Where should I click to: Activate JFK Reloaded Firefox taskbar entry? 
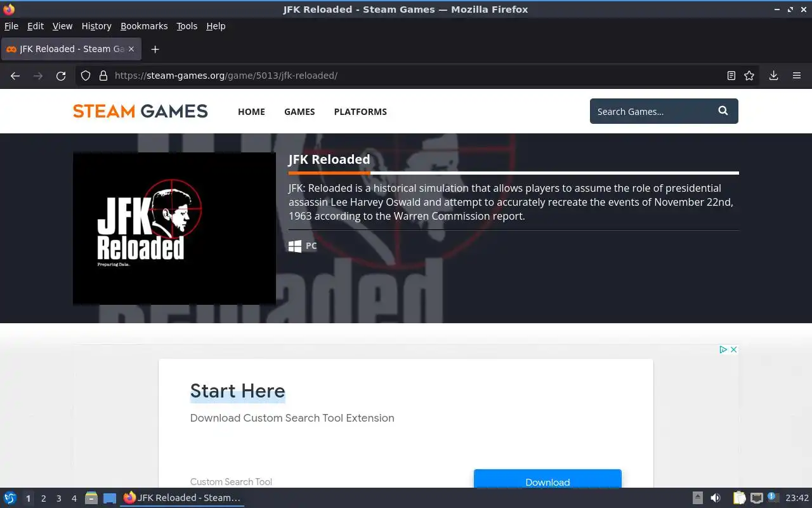[x=182, y=498]
